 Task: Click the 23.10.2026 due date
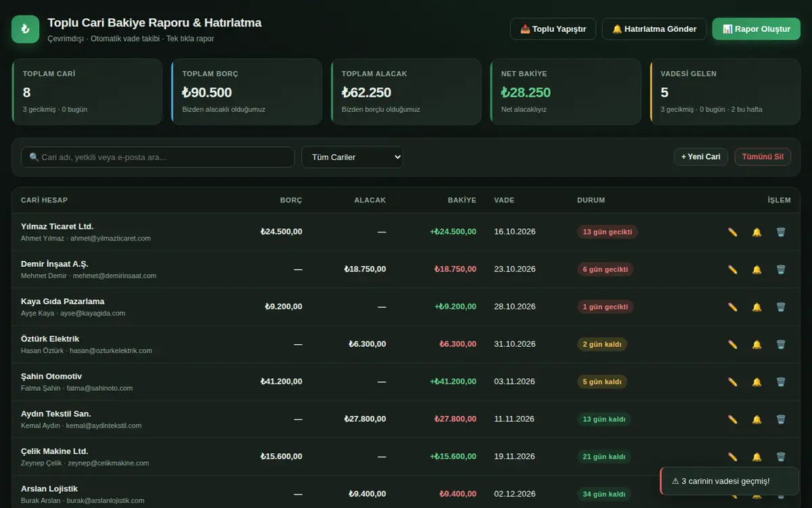[515, 270]
